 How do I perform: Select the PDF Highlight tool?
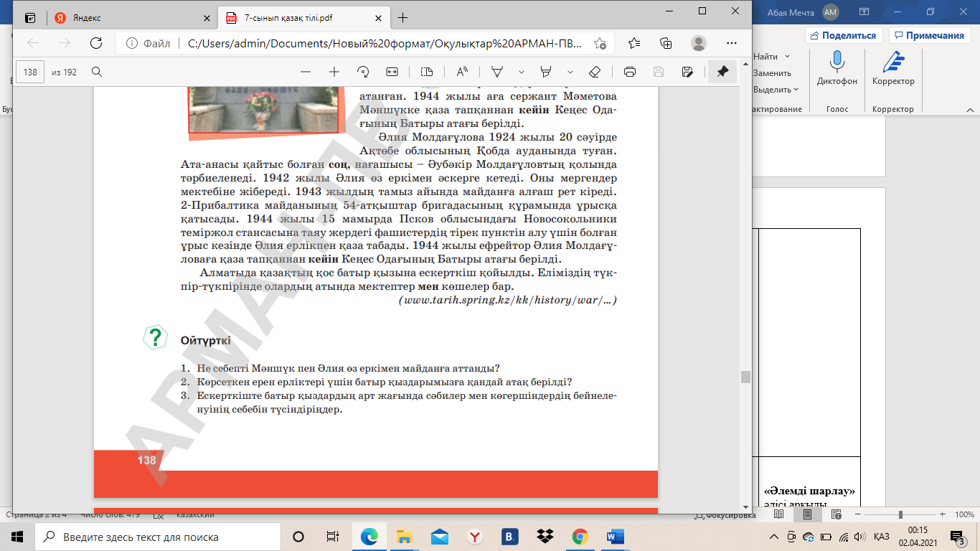(x=546, y=72)
